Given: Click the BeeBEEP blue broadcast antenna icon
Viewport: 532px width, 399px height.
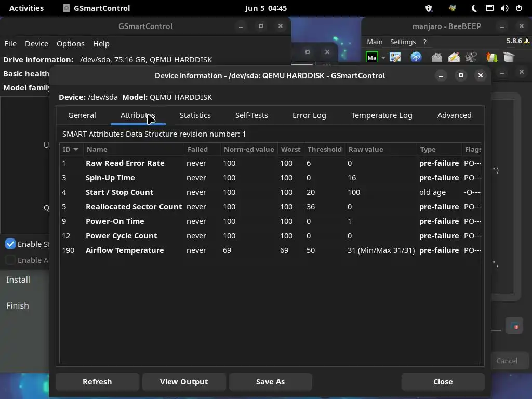Looking at the screenshot, I should (416, 57).
